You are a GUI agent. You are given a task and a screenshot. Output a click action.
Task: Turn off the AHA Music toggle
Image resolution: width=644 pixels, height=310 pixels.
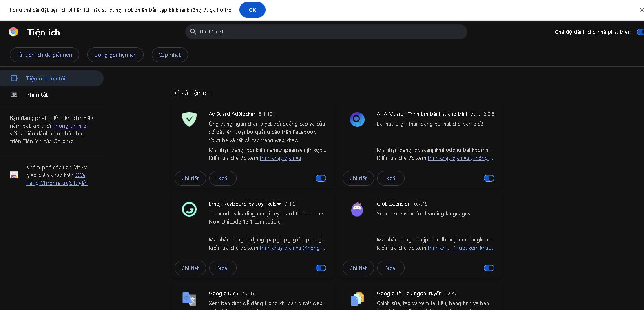click(x=489, y=178)
